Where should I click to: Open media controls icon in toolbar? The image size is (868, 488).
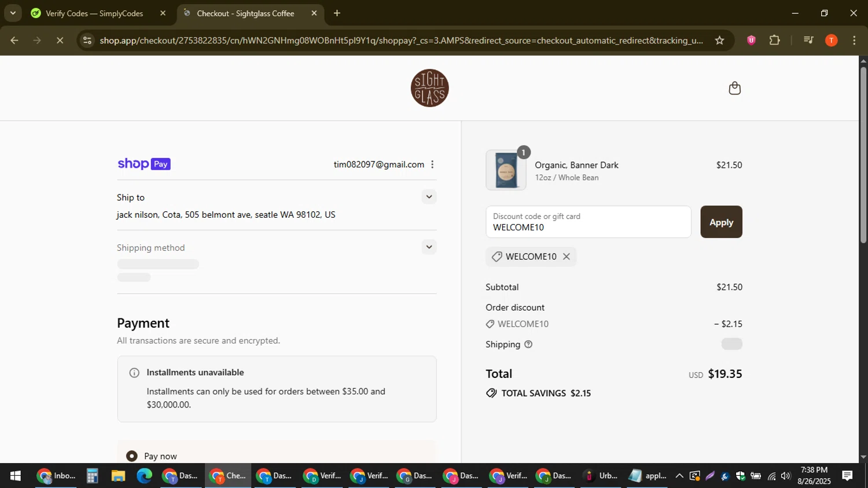(x=808, y=41)
